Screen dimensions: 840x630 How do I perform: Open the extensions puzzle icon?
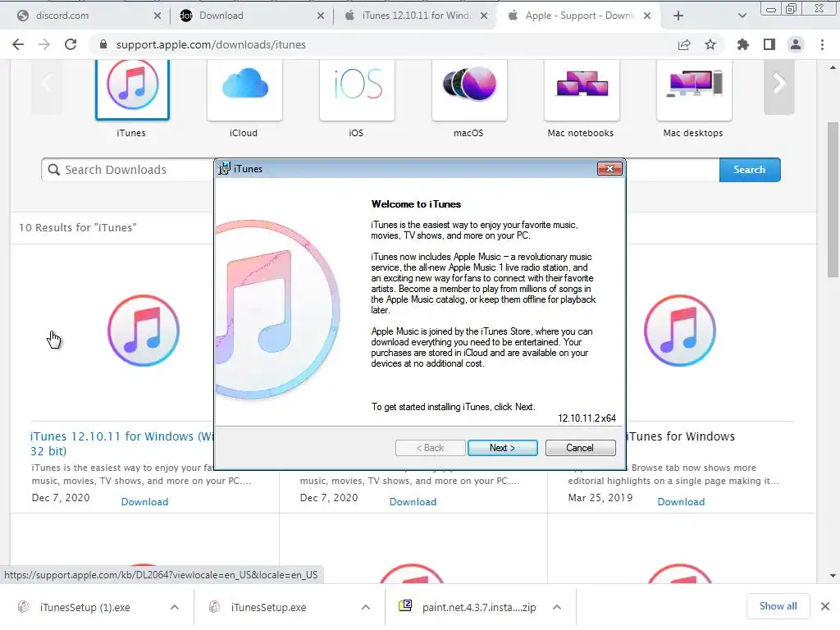(x=742, y=44)
